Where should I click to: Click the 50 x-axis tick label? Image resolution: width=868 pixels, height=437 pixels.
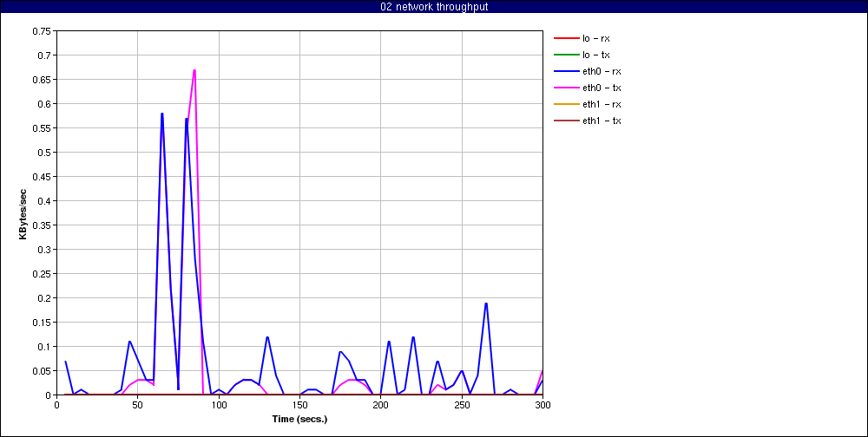point(138,405)
